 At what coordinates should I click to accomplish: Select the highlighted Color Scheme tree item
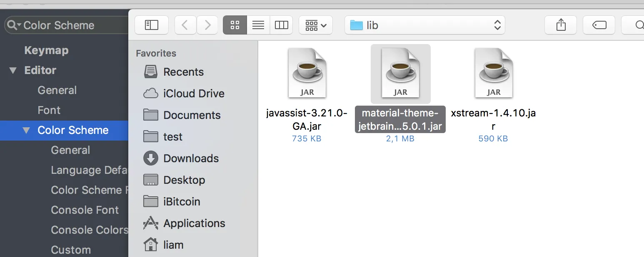pos(64,130)
